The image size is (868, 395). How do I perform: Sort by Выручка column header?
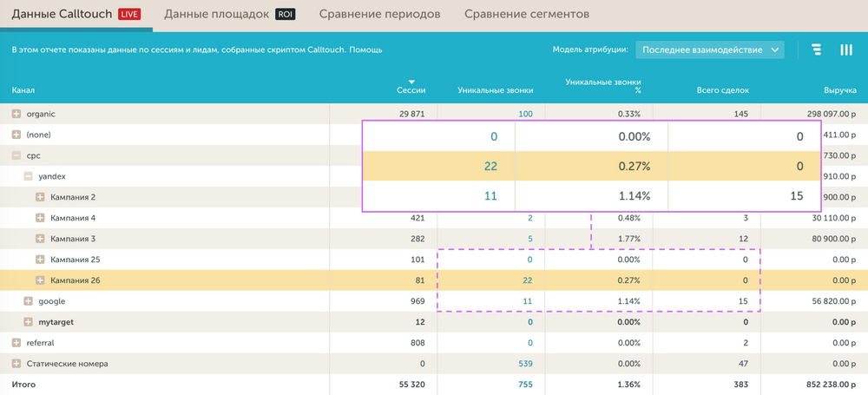(x=839, y=90)
